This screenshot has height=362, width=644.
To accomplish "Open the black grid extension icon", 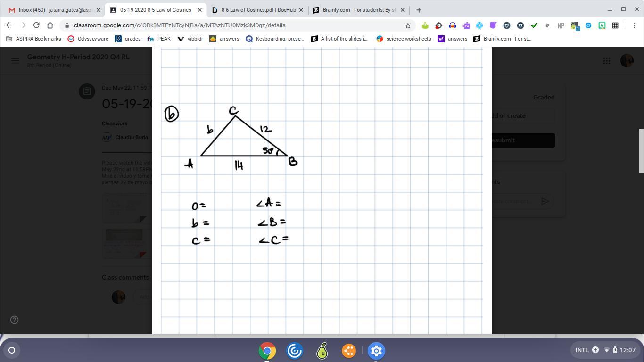I will (615, 25).
